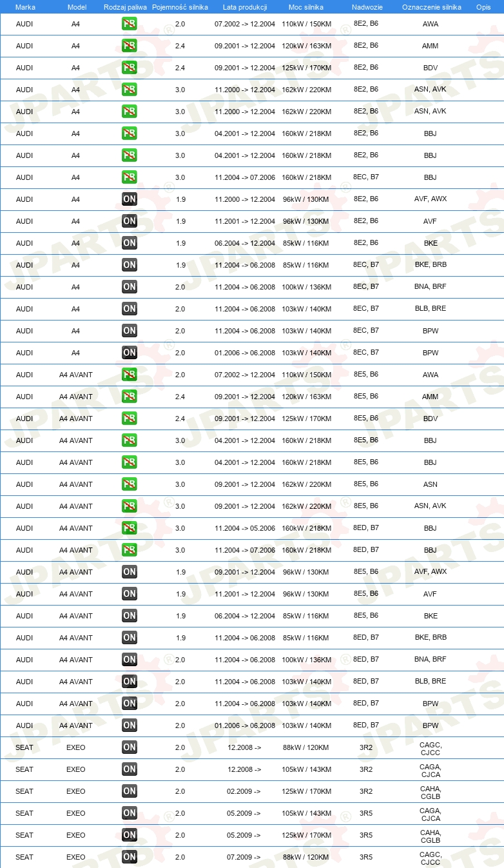The height and width of the screenshot is (868, 504).
Task: Click the CAGC, CJCC engine code in the 3R2 row
Action: (430, 749)
